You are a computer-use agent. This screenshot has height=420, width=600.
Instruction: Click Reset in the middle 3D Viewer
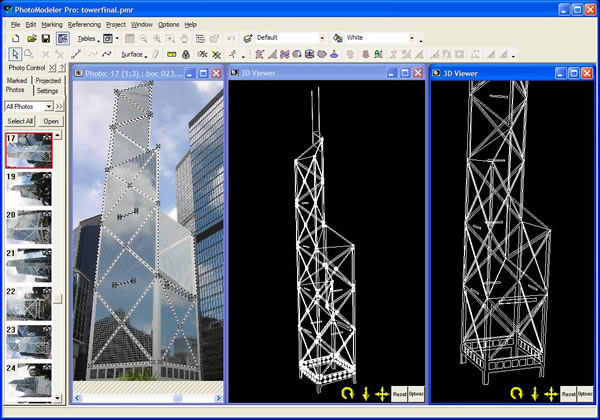(x=399, y=393)
